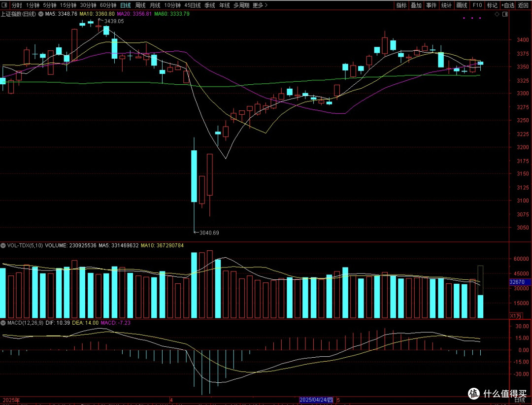Click the panel toggle icon left of 分时
Screen dimensions: 532x405
pos(4,5)
